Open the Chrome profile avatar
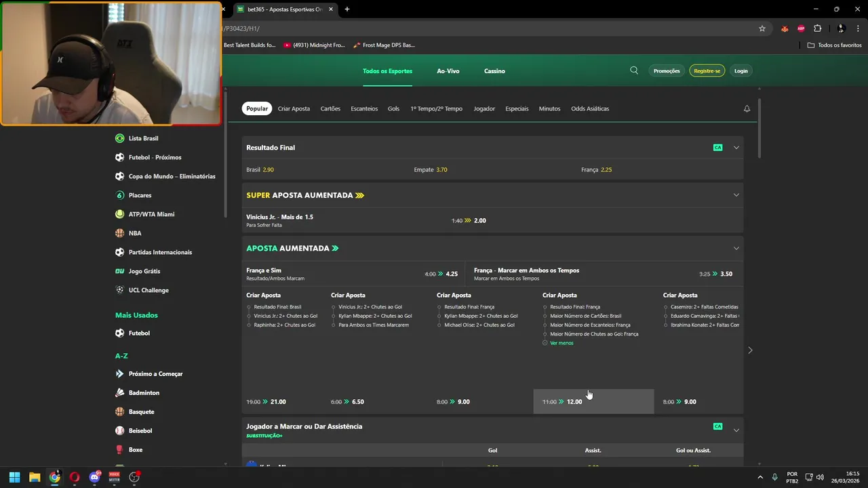The image size is (868, 488). 841,28
